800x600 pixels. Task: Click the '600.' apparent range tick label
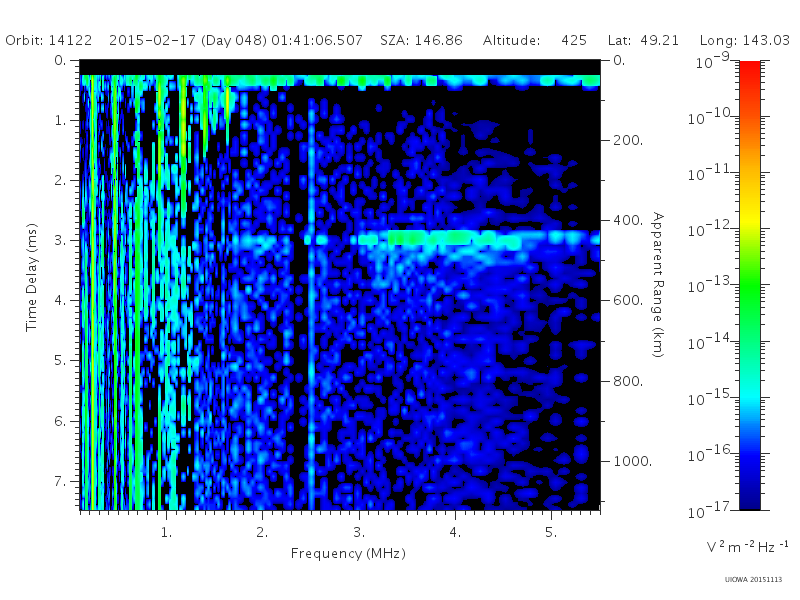628,300
